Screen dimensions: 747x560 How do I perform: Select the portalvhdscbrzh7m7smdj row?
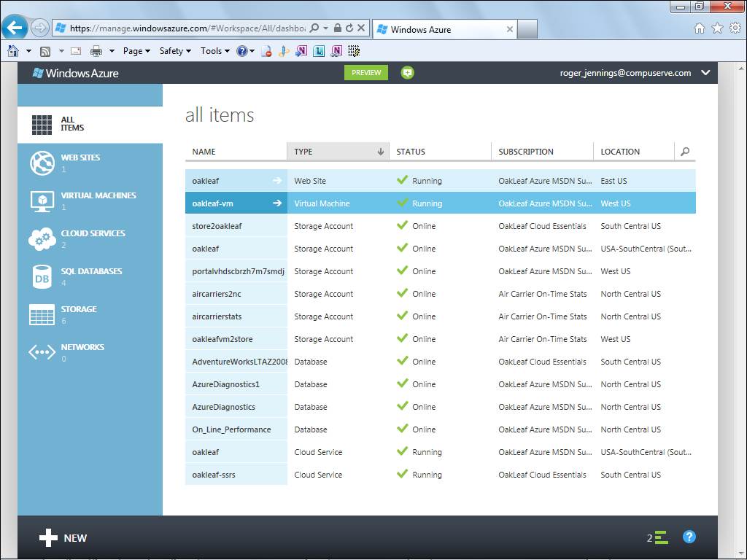[440, 271]
